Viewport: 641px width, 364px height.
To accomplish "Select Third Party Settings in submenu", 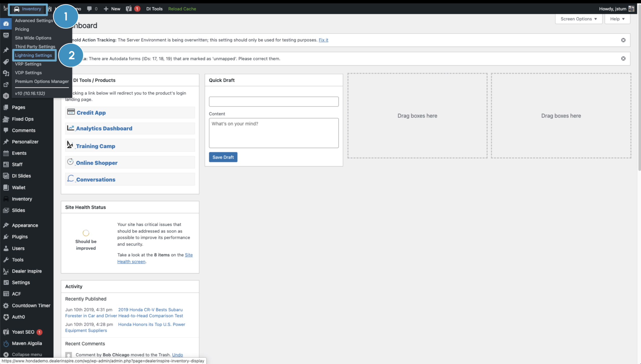I will [35, 47].
